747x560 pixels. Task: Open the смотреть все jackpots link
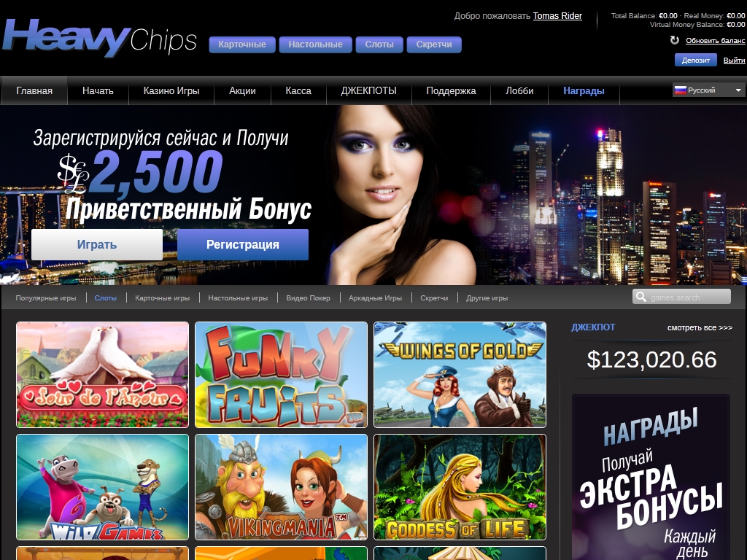click(700, 327)
